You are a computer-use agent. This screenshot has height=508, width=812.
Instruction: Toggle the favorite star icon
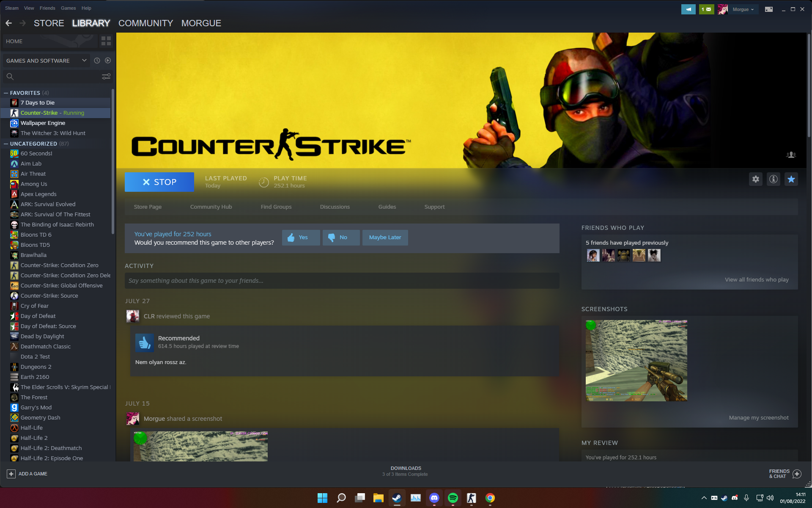coord(791,179)
